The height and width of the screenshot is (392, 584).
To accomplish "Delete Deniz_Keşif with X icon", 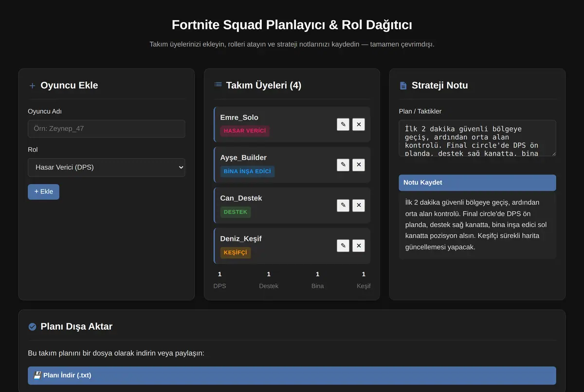I will (x=359, y=246).
